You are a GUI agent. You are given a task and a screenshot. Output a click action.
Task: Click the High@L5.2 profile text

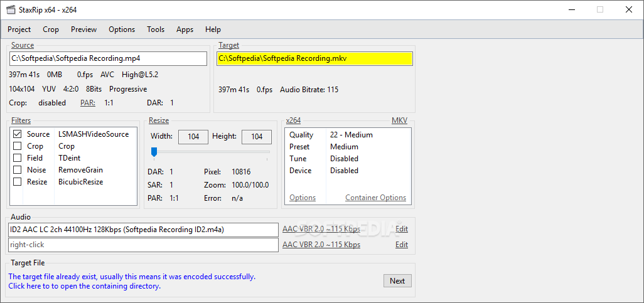[x=140, y=75]
